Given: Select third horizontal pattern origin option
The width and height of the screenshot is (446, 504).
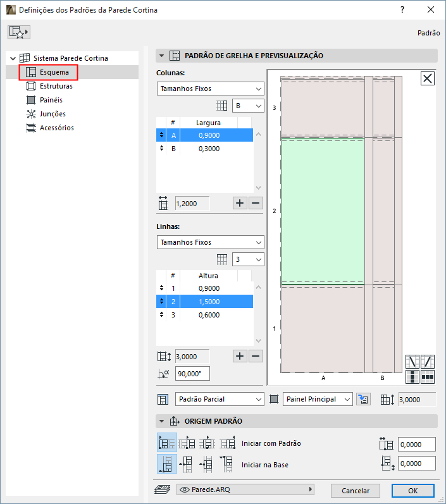Looking at the screenshot, I should point(207,443).
